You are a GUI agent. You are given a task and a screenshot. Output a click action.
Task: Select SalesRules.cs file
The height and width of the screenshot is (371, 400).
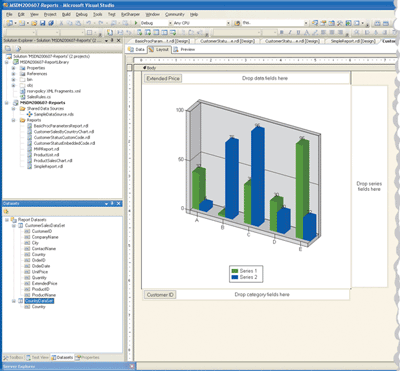tap(39, 97)
